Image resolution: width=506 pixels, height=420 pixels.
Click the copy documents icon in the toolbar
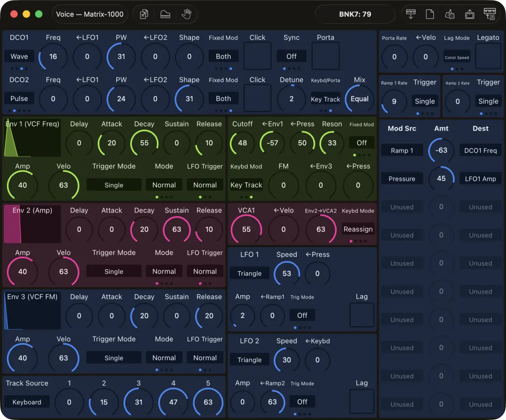coord(144,14)
